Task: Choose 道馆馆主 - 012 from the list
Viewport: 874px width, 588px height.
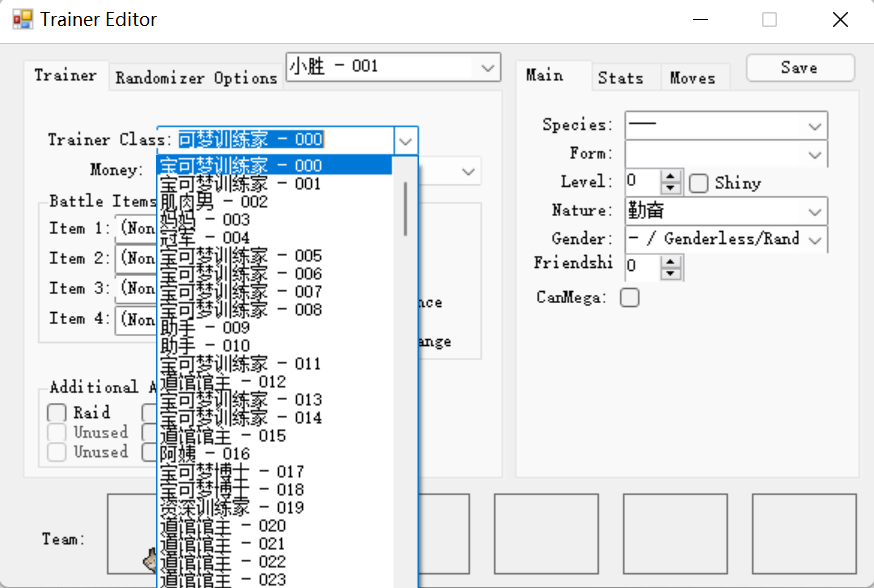Action: pyautogui.click(x=275, y=382)
